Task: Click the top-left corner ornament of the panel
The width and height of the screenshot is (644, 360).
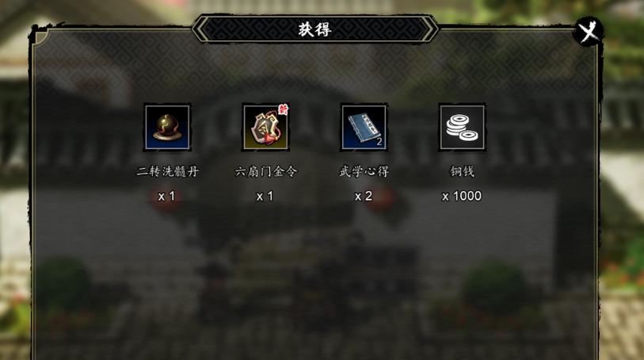Action: [x=41, y=37]
